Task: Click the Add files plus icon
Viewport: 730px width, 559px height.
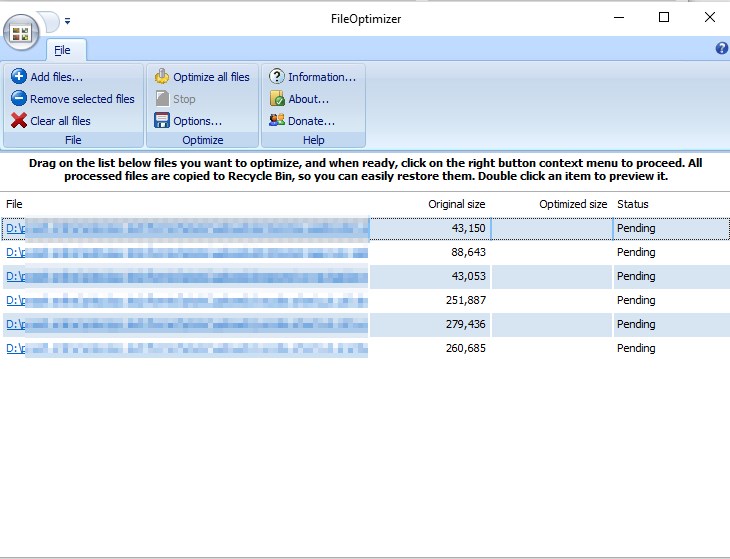Action: coord(19,77)
